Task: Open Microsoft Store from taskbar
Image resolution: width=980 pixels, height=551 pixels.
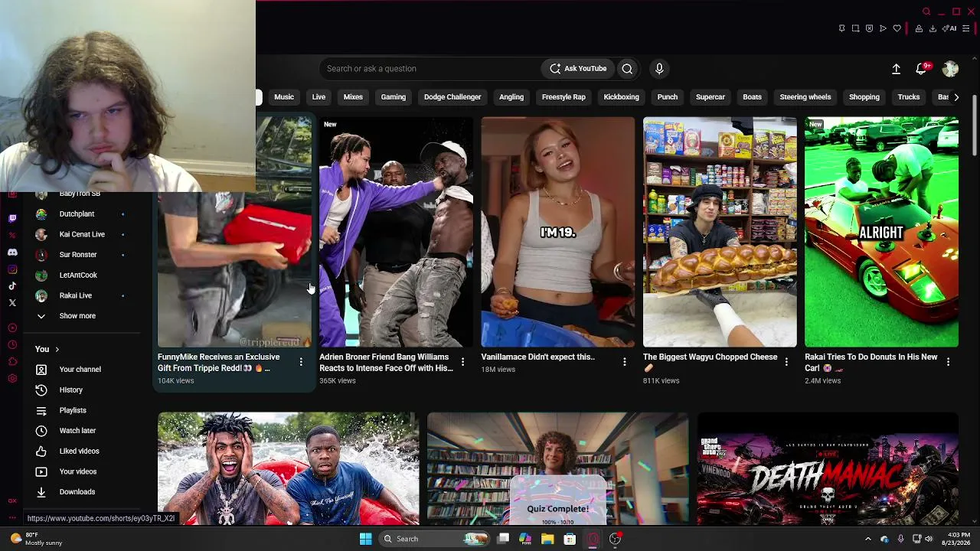Action: coord(570,539)
